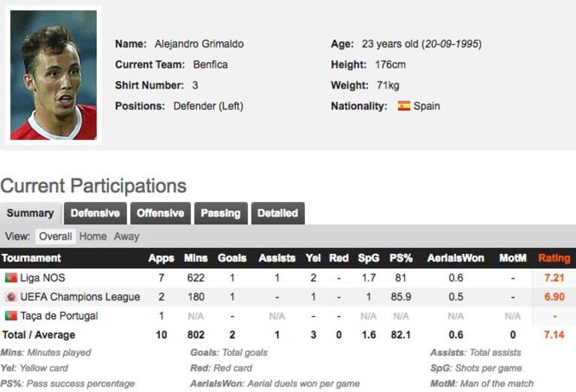The height and width of the screenshot is (392, 576).
Task: Open the Offensive tab
Action: coord(161,213)
